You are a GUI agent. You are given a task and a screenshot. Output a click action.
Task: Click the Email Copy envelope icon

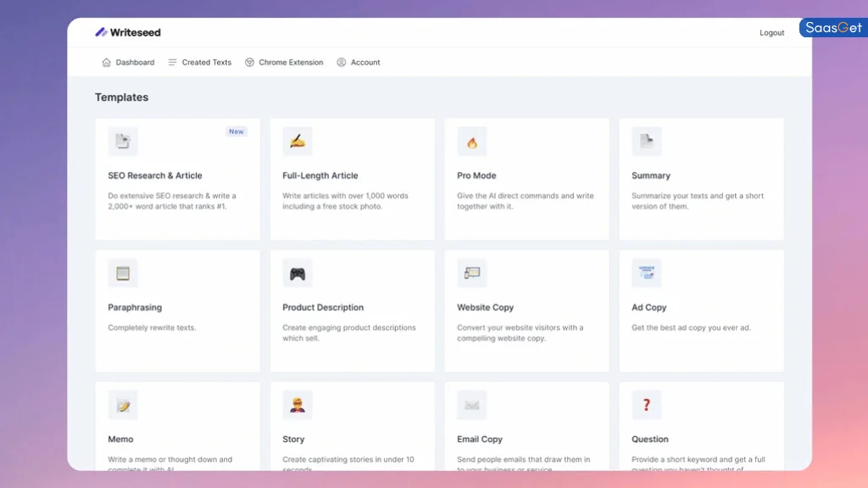pos(472,404)
